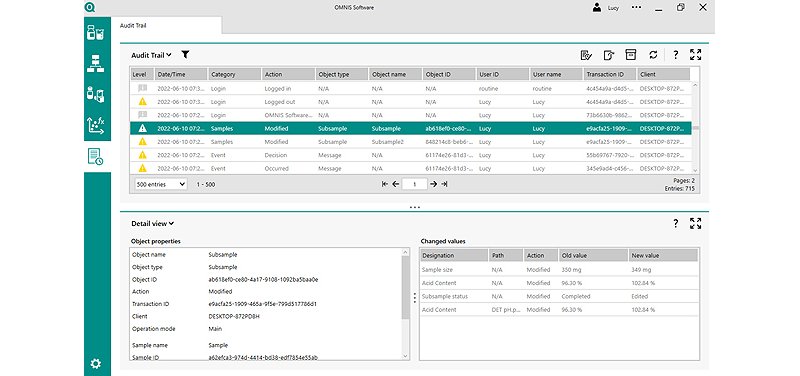Click the Path column header

(x=506, y=255)
